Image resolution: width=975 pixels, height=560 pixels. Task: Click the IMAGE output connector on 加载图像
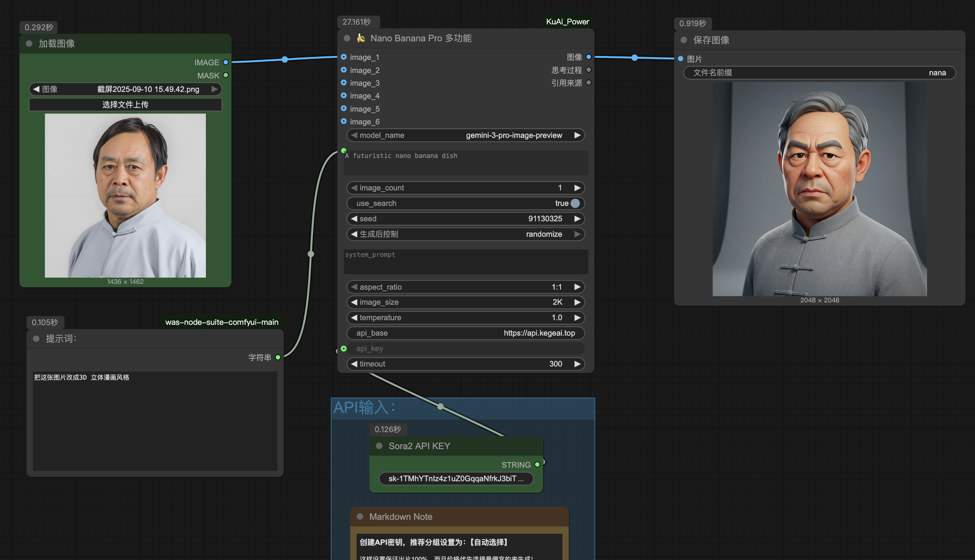click(226, 63)
